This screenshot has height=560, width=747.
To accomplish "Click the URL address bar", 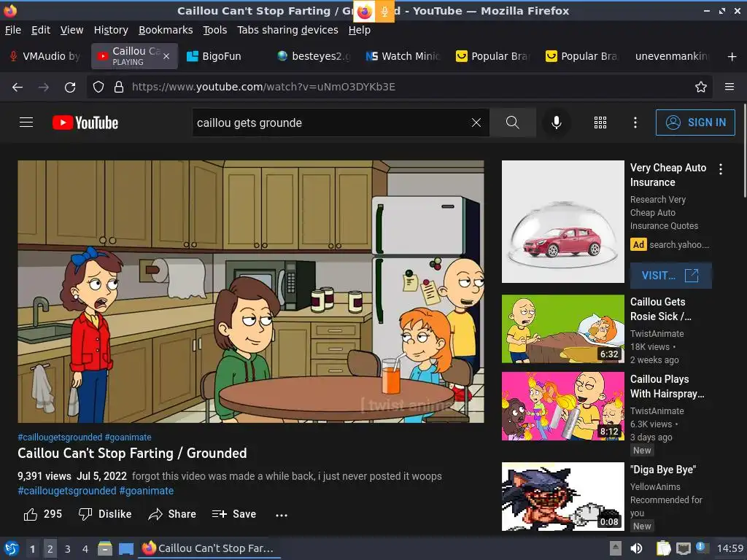I will 400,87.
